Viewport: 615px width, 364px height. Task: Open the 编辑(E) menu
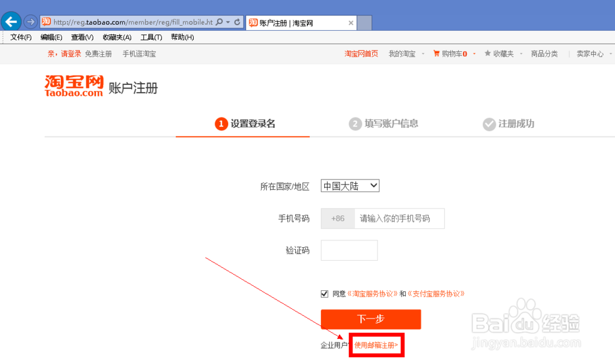52,38
